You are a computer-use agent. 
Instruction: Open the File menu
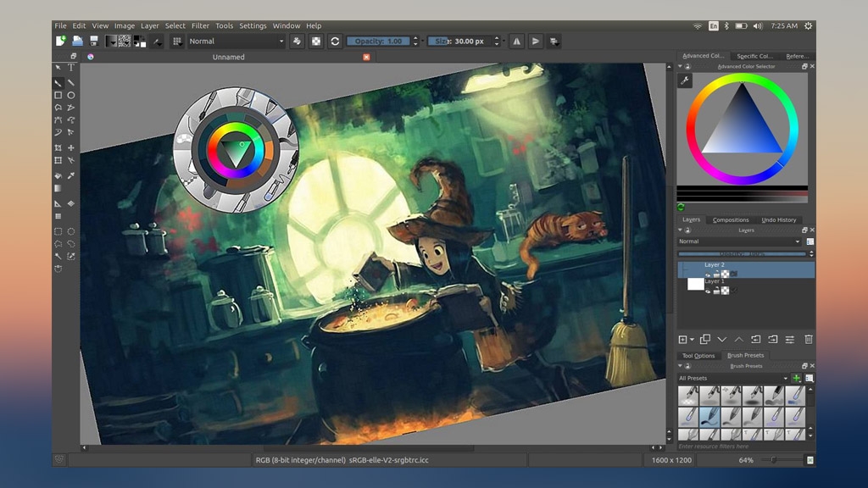(x=60, y=25)
